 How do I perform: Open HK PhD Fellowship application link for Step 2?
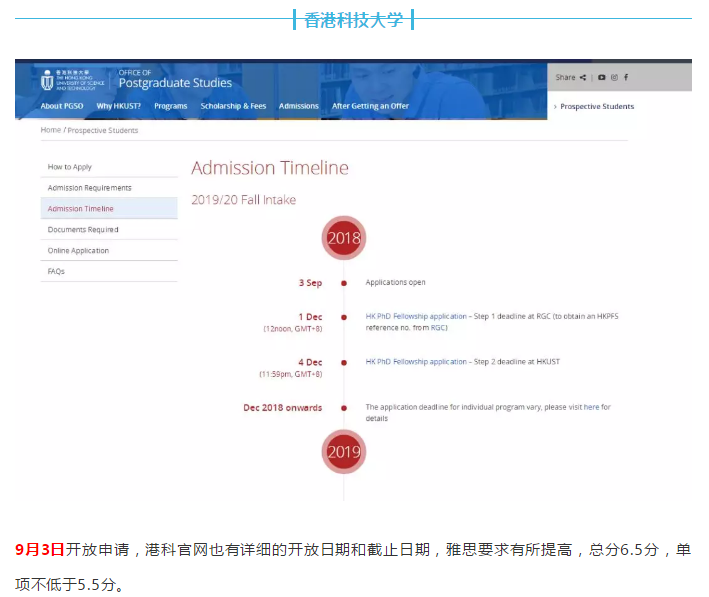coord(416,361)
